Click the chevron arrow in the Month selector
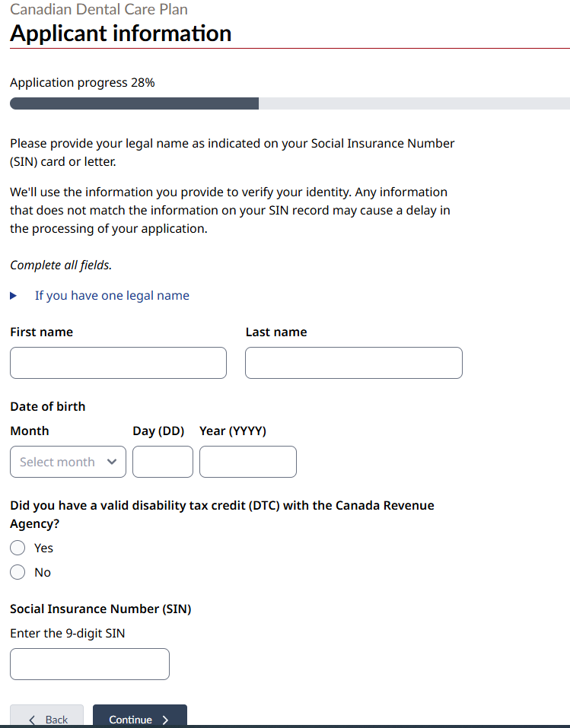 coord(112,462)
